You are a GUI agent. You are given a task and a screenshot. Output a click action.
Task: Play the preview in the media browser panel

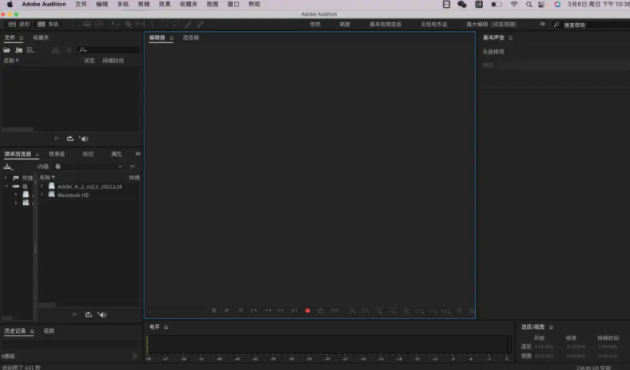point(74,315)
